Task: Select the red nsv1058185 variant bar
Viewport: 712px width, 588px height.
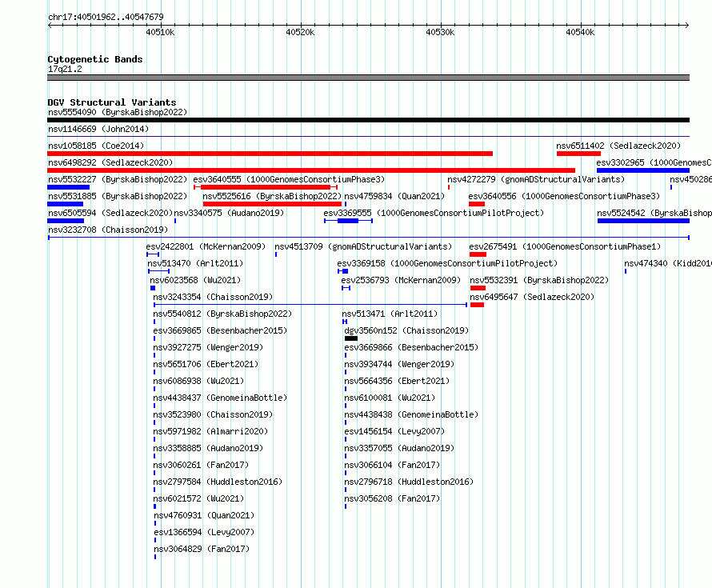Action: (270, 154)
